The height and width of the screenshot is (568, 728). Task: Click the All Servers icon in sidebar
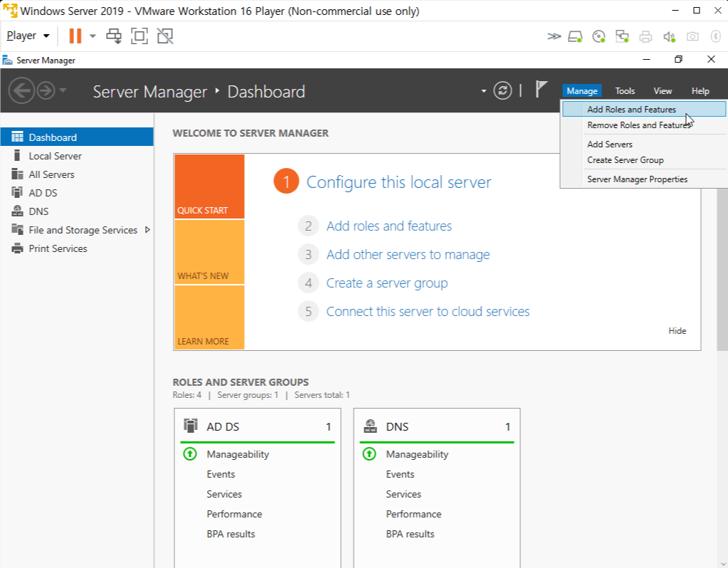tap(17, 174)
